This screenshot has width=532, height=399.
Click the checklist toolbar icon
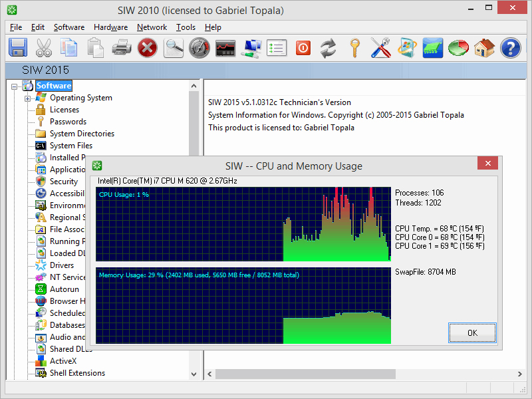click(277, 48)
